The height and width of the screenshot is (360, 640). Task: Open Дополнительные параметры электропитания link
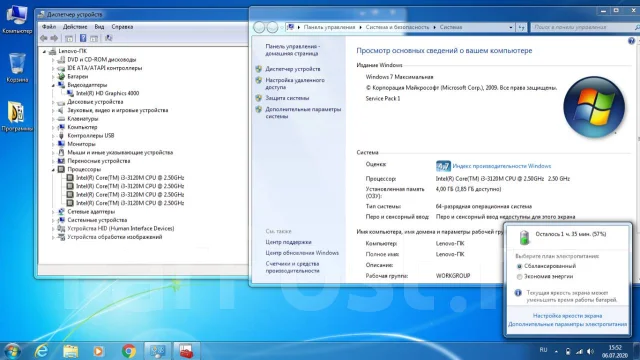click(x=567, y=324)
